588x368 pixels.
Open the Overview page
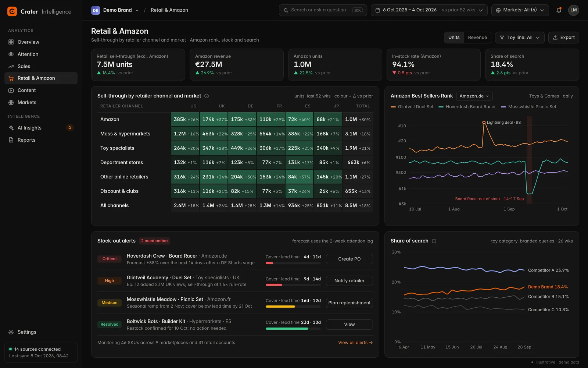point(41,42)
